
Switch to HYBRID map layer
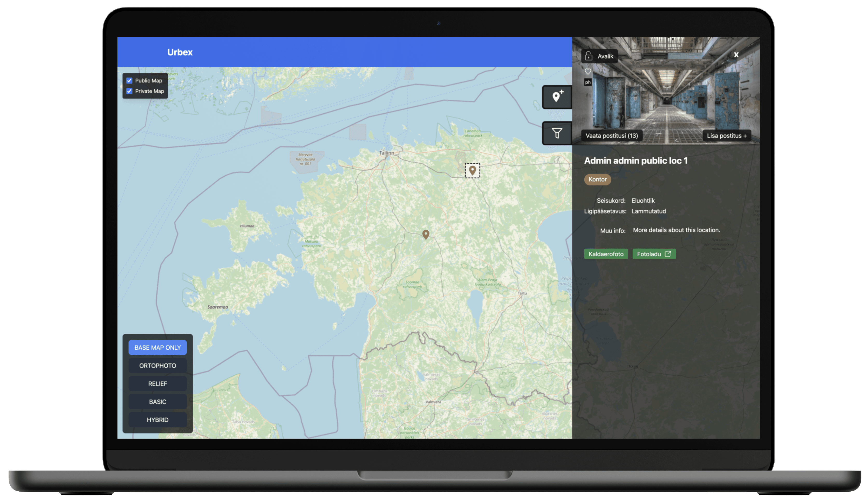pyautogui.click(x=158, y=420)
